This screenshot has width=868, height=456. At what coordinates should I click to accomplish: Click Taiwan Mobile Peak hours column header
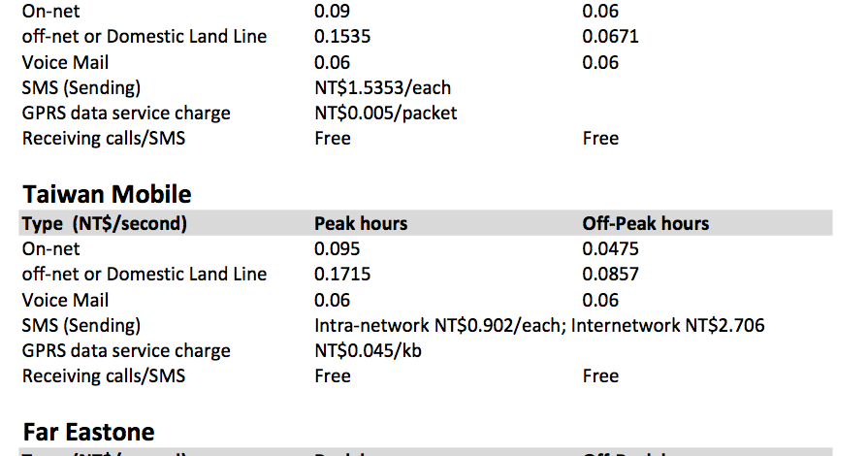point(361,223)
